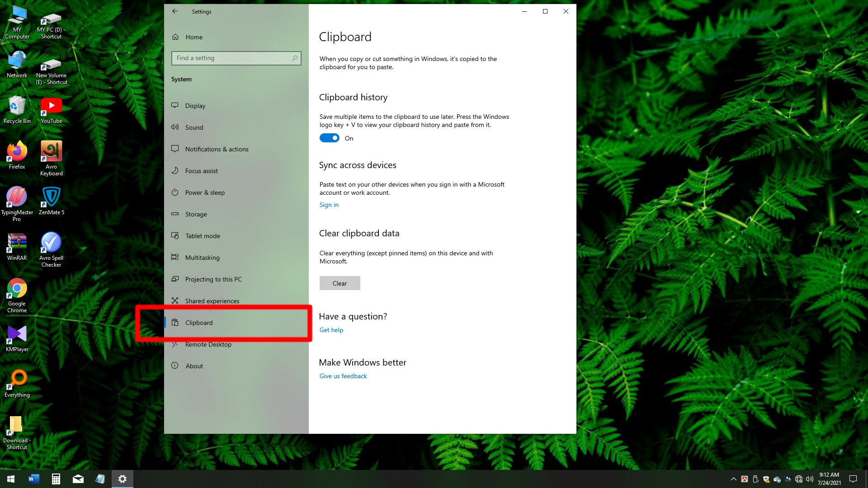Open volume control in system tray
This screenshot has height=488, width=868.
[x=809, y=479]
